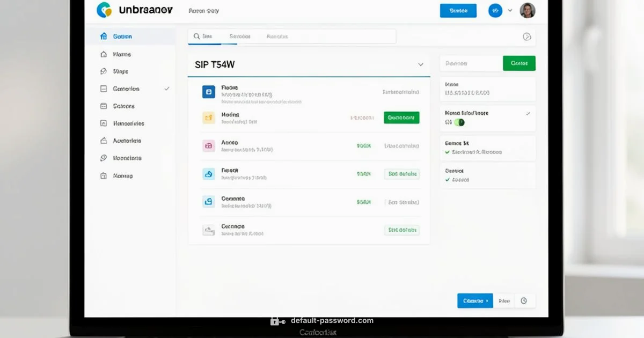
Task: Click the clock icon button at the bottom right
Action: point(524,301)
